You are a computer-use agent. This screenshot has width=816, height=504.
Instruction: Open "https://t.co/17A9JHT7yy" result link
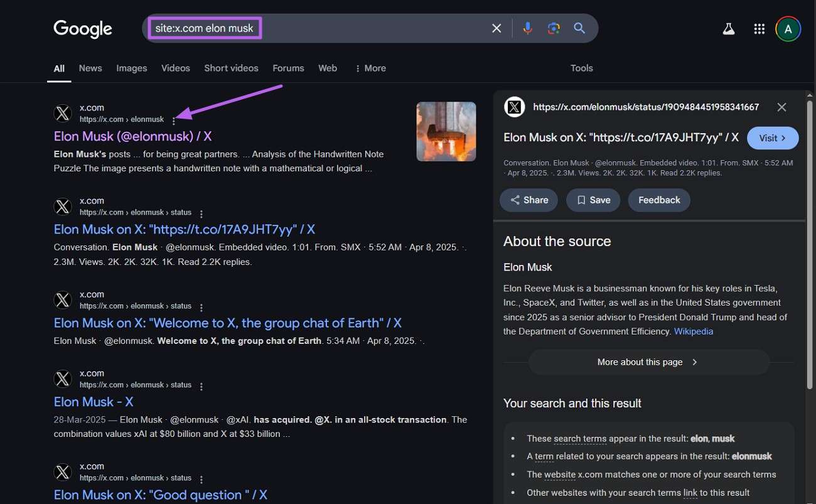pyautogui.click(x=184, y=230)
